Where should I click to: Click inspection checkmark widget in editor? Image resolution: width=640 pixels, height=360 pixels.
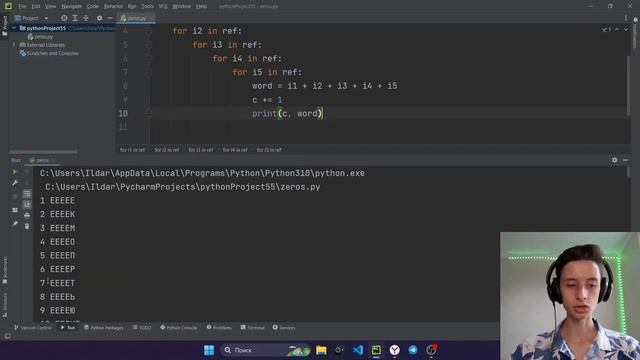pos(606,29)
